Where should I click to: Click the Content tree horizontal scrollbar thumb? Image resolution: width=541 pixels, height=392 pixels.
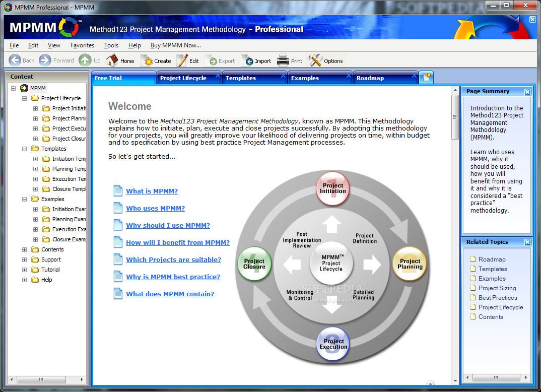(x=41, y=379)
